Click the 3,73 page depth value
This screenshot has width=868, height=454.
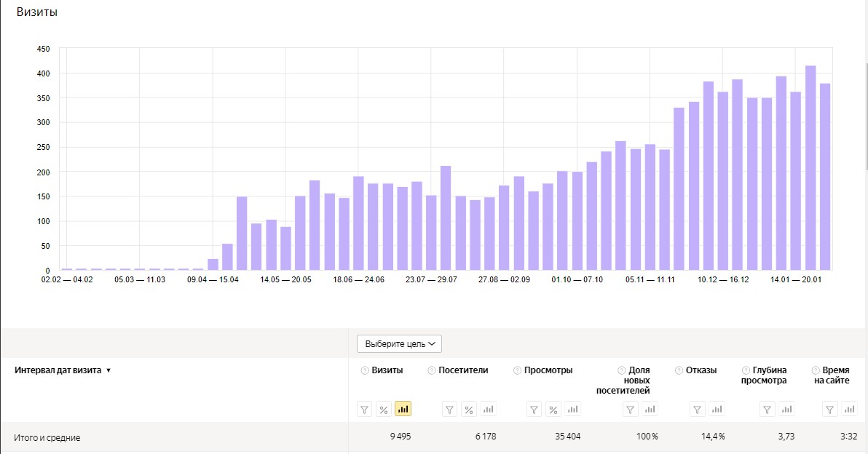tap(786, 437)
